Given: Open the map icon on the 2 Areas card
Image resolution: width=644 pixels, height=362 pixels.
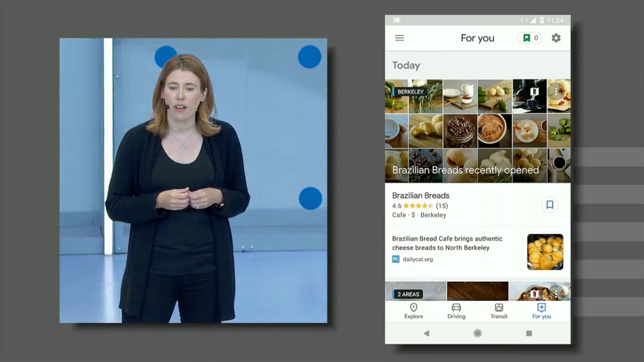Looking at the screenshot, I should 534,294.
